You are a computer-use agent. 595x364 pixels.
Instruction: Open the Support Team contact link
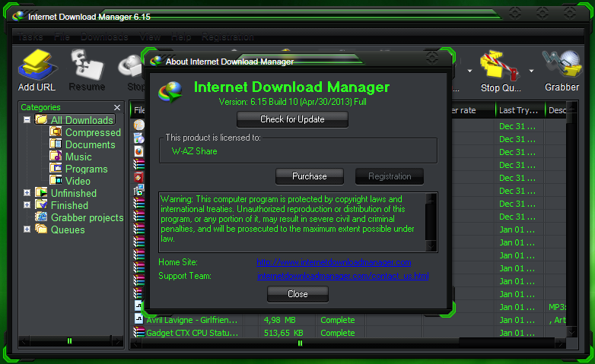click(x=342, y=276)
